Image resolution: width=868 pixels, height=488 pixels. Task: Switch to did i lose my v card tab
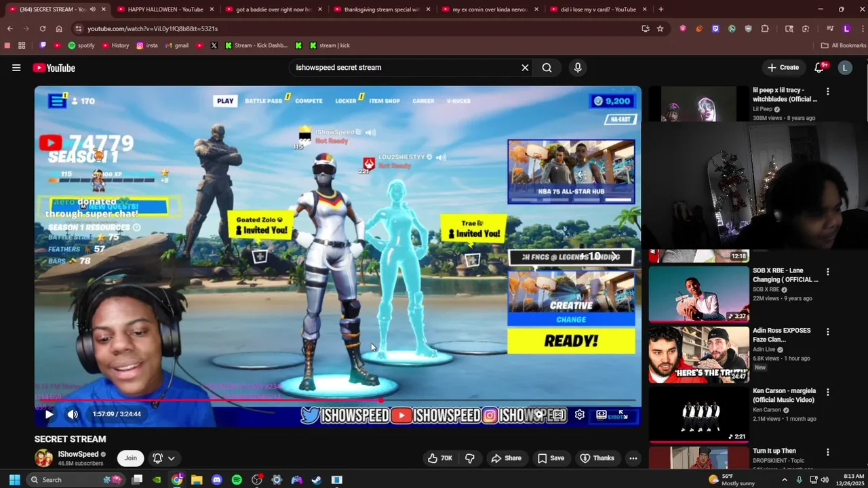coord(597,9)
